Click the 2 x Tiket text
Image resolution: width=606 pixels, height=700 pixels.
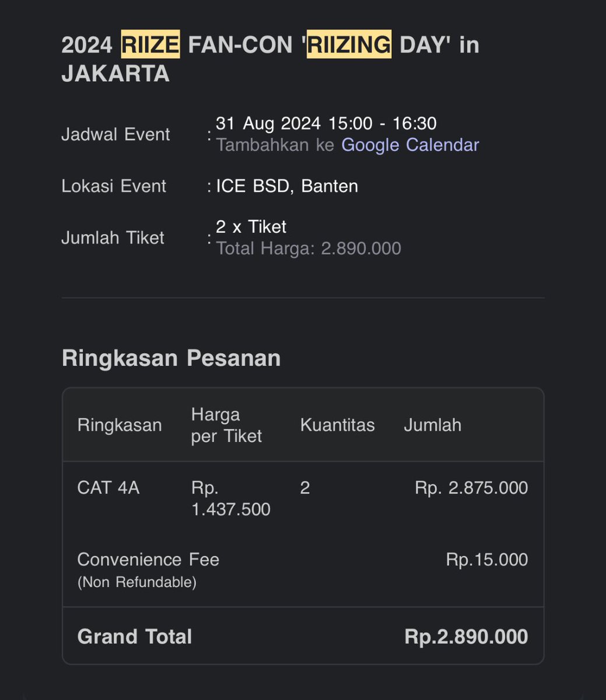(x=251, y=226)
